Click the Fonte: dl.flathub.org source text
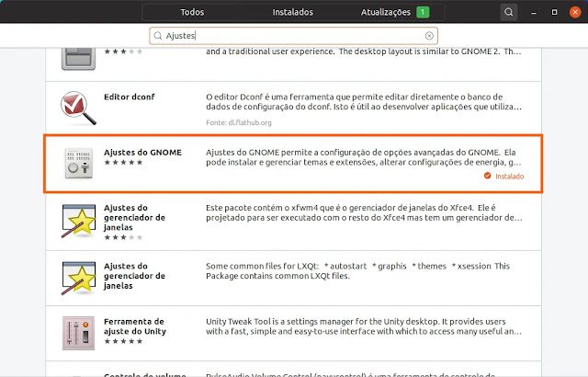 coord(239,122)
